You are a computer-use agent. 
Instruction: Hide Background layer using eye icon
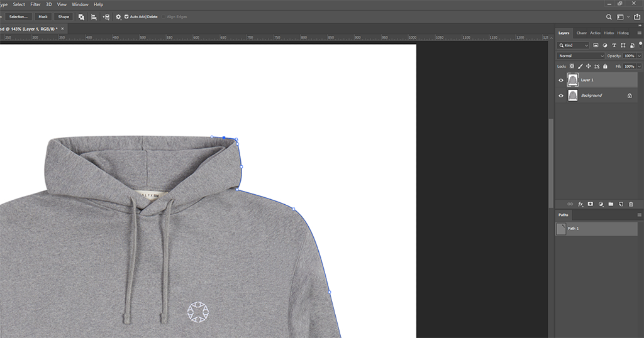coord(560,95)
